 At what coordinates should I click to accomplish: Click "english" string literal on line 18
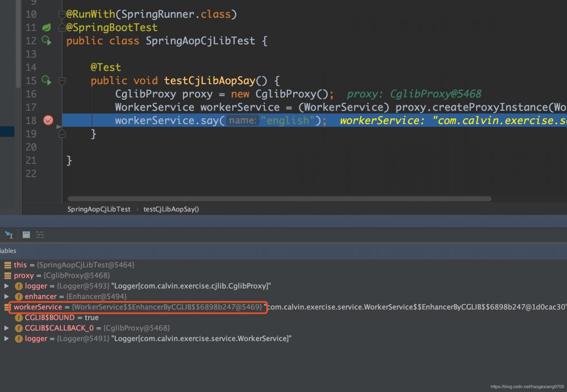pyautogui.click(x=287, y=120)
